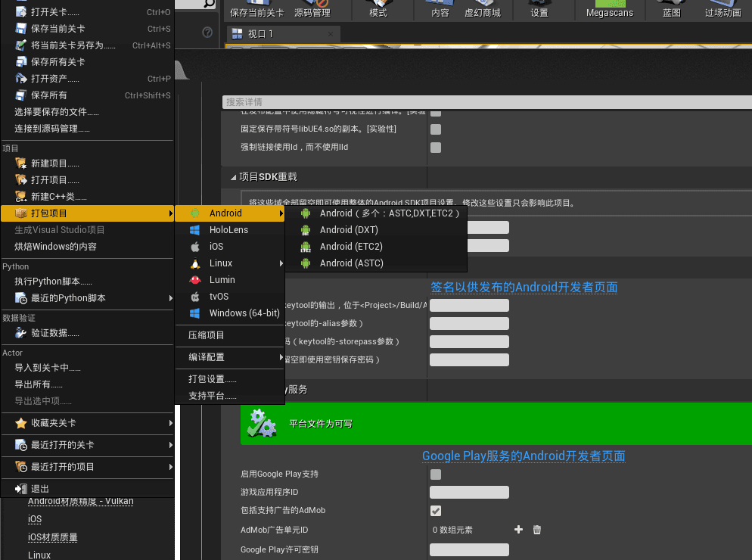Add an AdMob ad unit array element
Viewport: 752px width, 560px height.
(518, 529)
